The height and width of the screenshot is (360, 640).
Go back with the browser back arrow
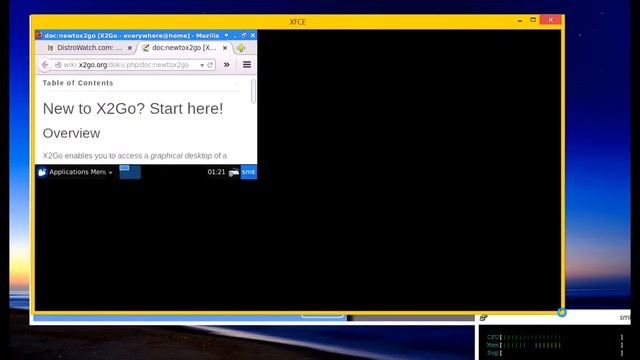pos(45,65)
